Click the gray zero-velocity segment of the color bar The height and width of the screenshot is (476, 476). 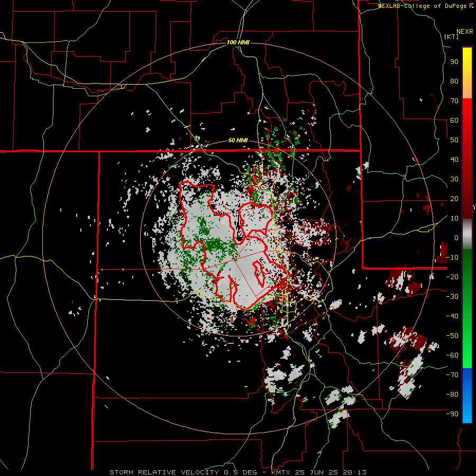467,234
